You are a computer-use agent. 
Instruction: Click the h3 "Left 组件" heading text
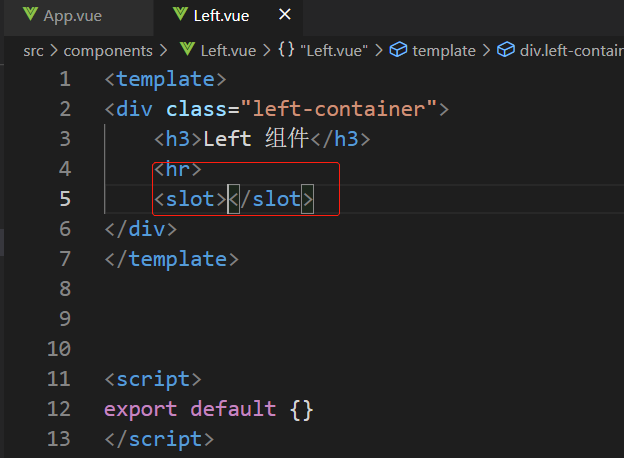point(256,139)
